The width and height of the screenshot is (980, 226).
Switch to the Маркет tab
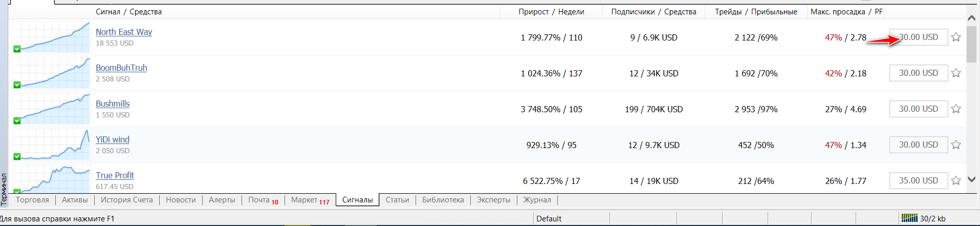click(x=310, y=200)
